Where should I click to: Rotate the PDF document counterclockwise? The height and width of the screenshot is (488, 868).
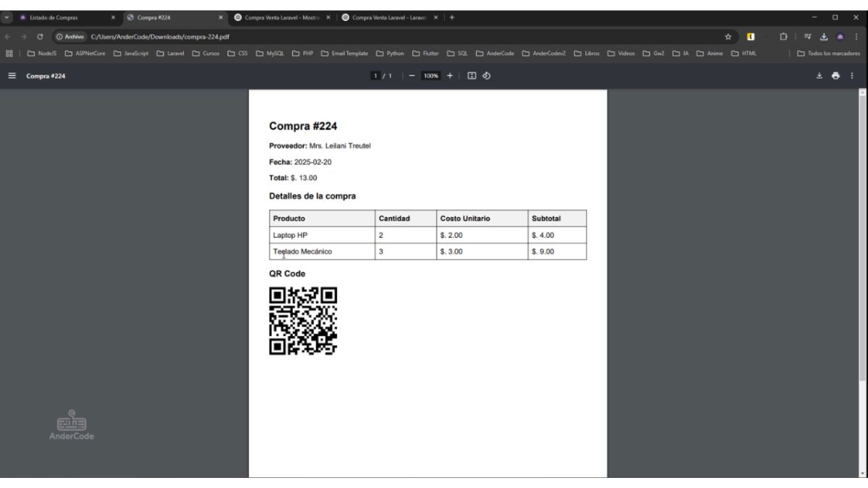[486, 76]
